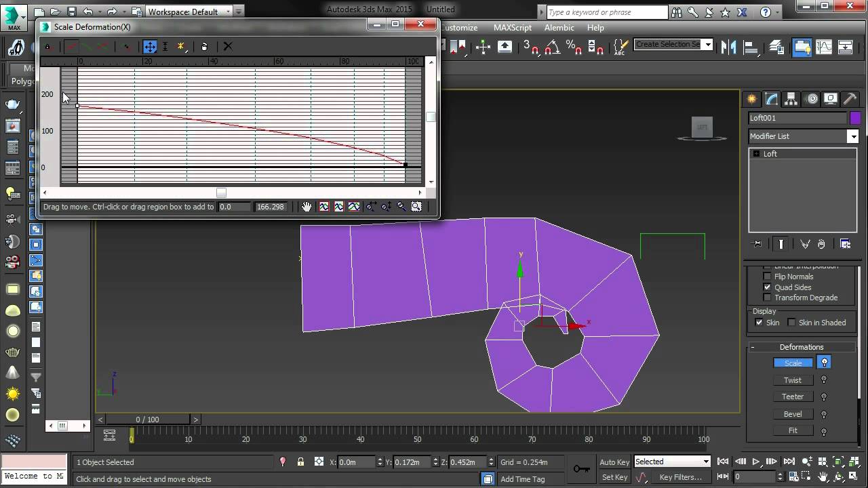Image resolution: width=868 pixels, height=488 pixels.
Task: Open the Alembic menu
Action: tap(559, 28)
